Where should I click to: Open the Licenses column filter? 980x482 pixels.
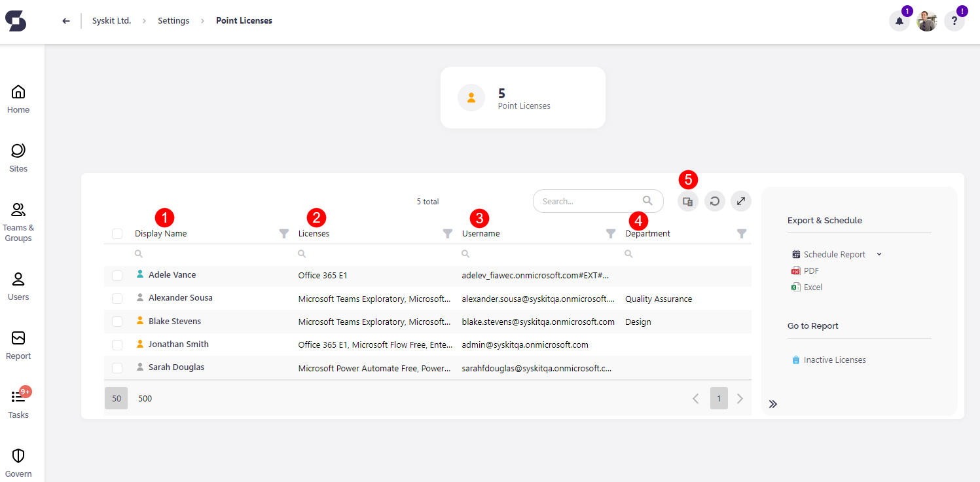pyautogui.click(x=448, y=233)
